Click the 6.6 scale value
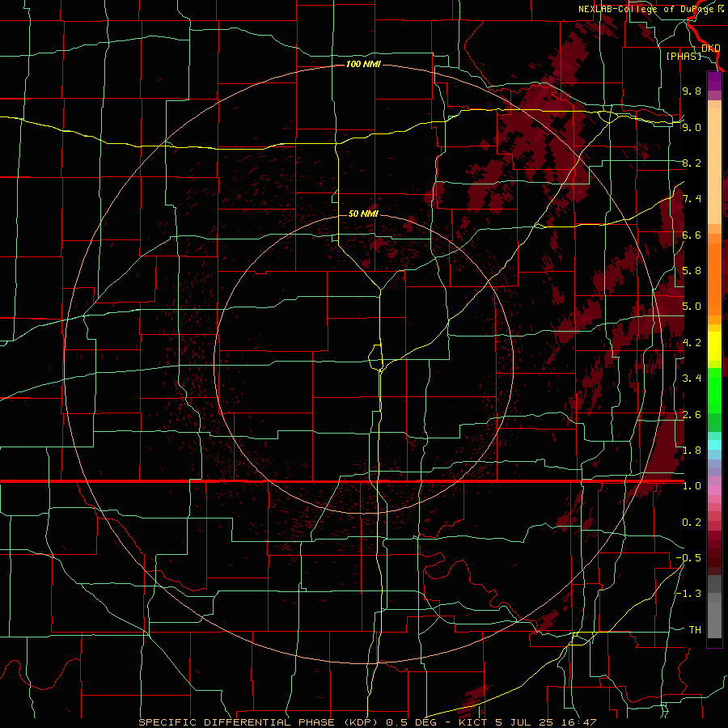This screenshot has width=728, height=728. [692, 235]
